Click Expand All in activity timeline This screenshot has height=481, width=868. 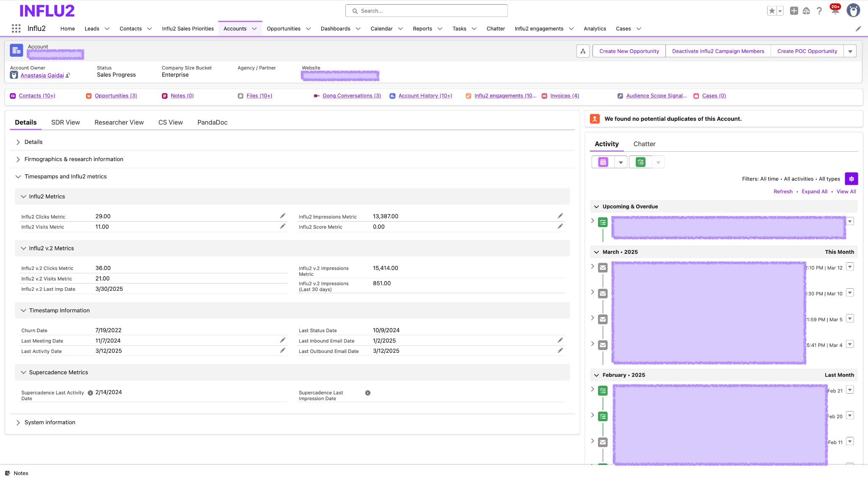[x=814, y=192]
